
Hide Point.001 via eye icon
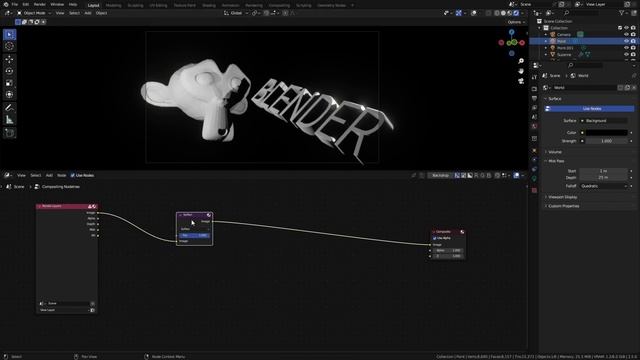coord(626,48)
